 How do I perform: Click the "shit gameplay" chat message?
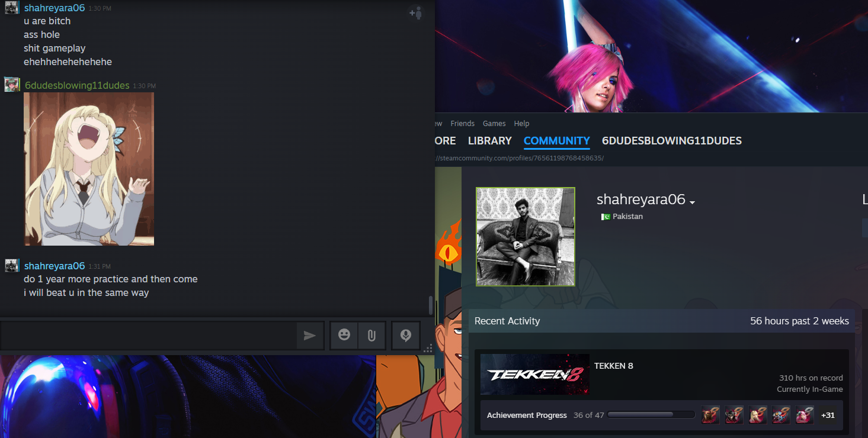(55, 49)
